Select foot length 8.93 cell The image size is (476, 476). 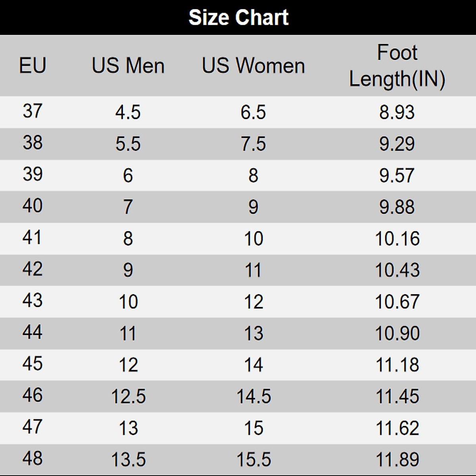pyautogui.click(x=397, y=112)
